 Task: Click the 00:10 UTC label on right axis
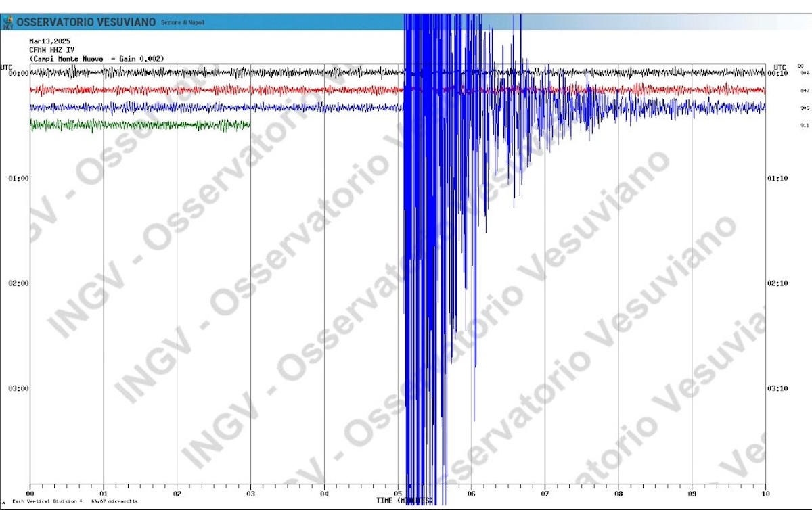777,73
